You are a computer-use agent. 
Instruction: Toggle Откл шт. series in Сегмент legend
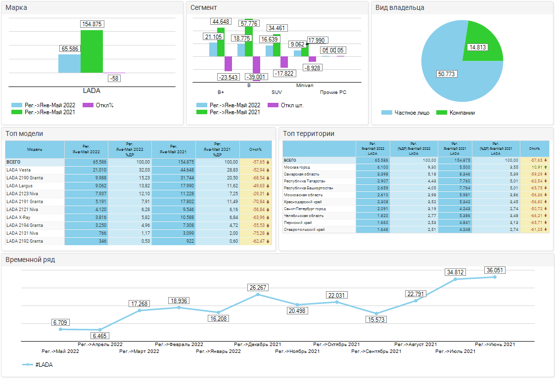[273, 105]
